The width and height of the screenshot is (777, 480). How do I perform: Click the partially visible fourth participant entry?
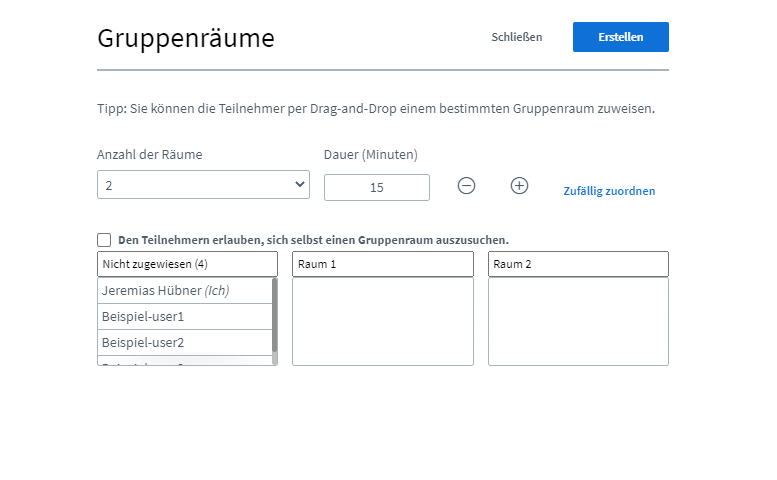185,361
